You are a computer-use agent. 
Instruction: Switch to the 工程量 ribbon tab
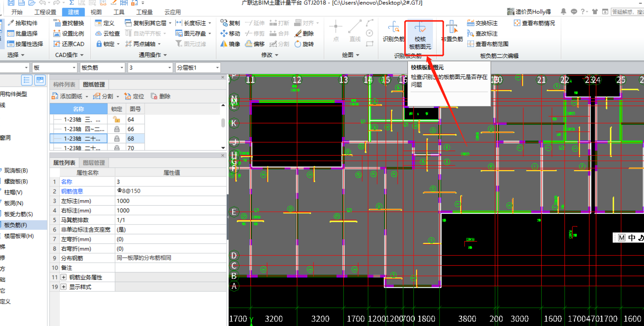(x=145, y=12)
